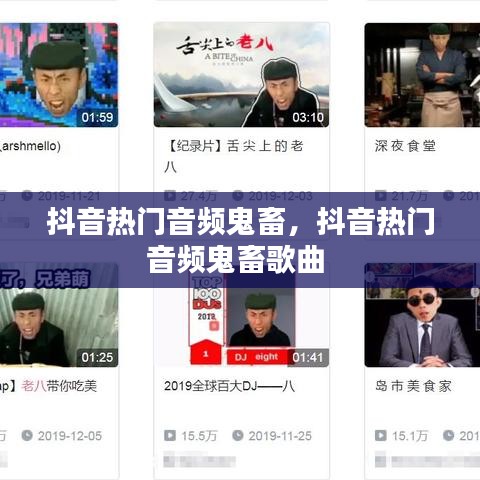Open the Top 100 DJs video thumbnail
480x480 pixels.
click(x=241, y=315)
